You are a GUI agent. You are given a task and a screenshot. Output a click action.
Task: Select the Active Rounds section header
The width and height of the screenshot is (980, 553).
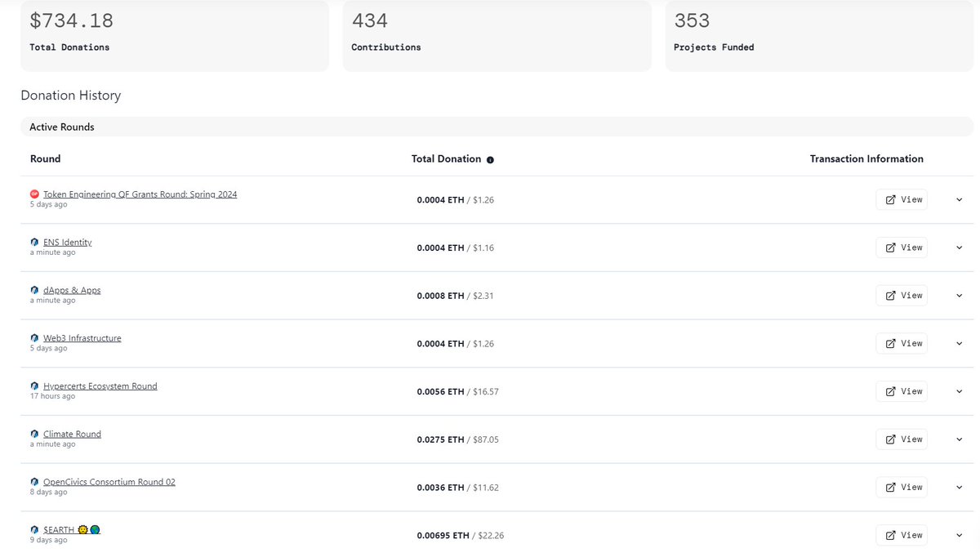pos(497,127)
